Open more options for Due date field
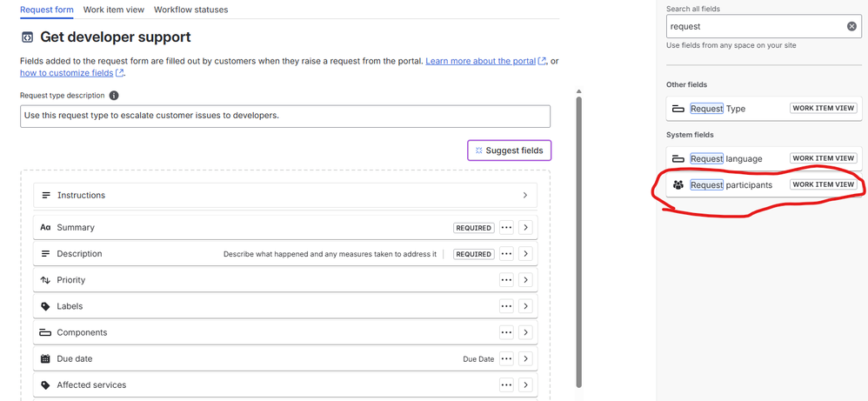The image size is (868, 401). (x=506, y=359)
